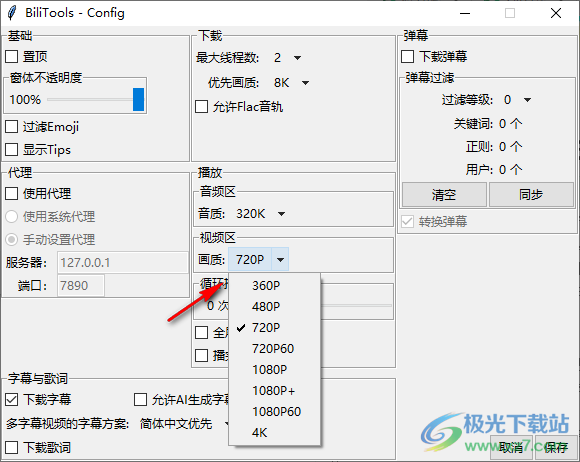580x462 pixels.
Task: Minimize the BiliTools Config window
Action: pos(465,13)
